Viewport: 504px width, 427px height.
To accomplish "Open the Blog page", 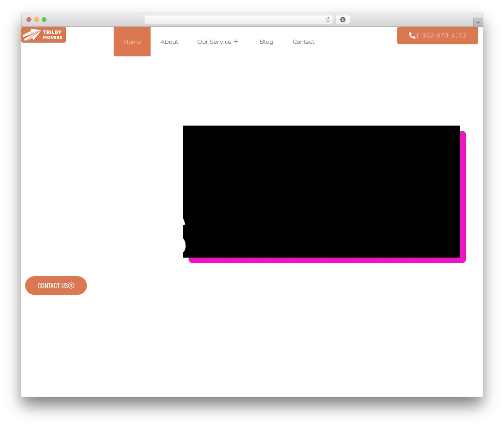I will coord(266,42).
